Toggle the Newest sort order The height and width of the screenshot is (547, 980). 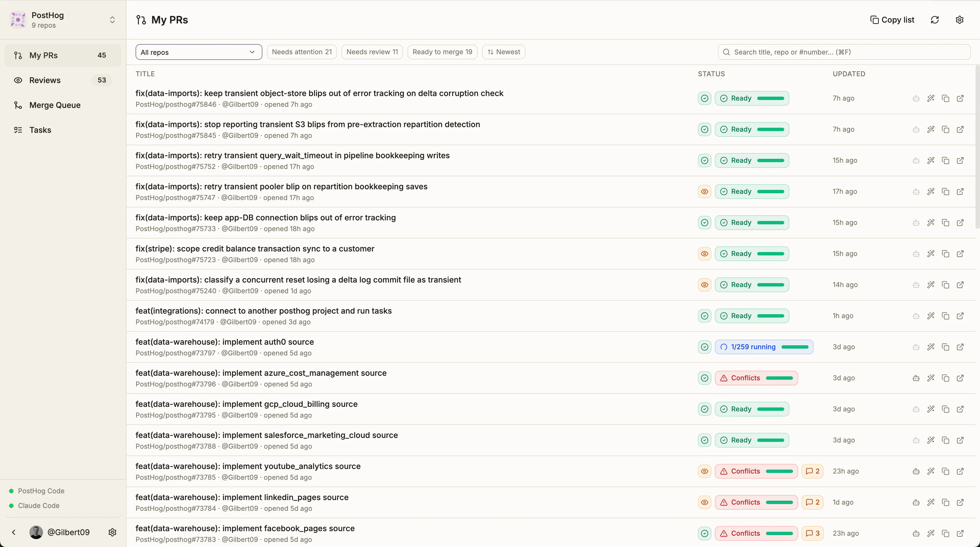tap(504, 52)
